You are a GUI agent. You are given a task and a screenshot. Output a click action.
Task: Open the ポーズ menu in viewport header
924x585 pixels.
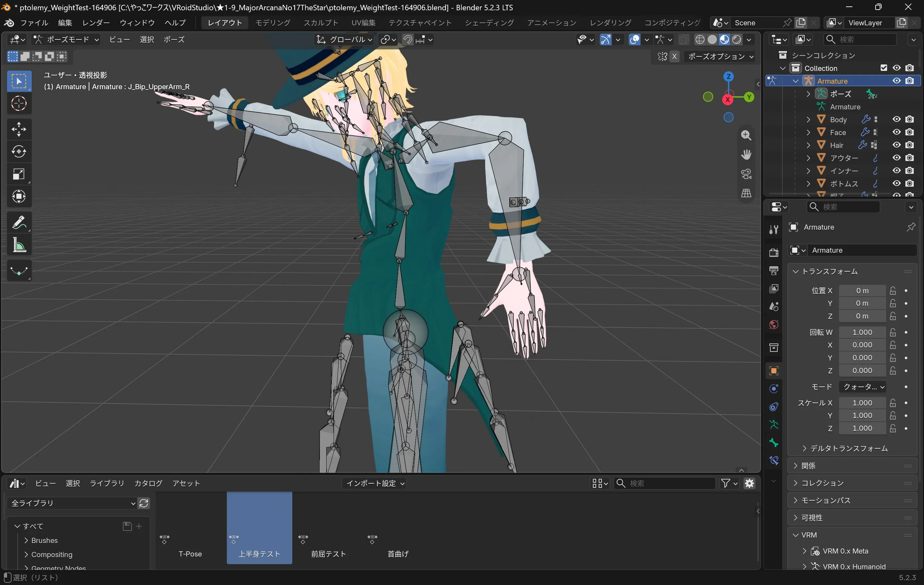coord(174,39)
